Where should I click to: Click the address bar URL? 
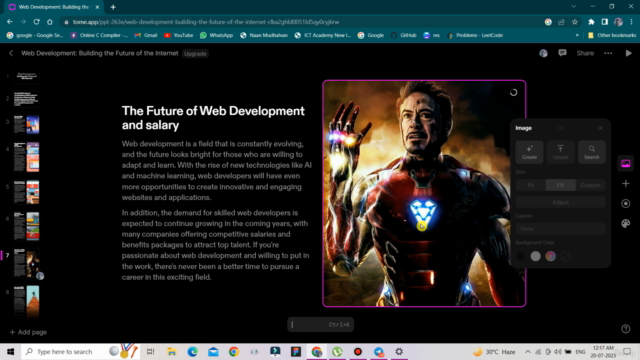[206, 22]
